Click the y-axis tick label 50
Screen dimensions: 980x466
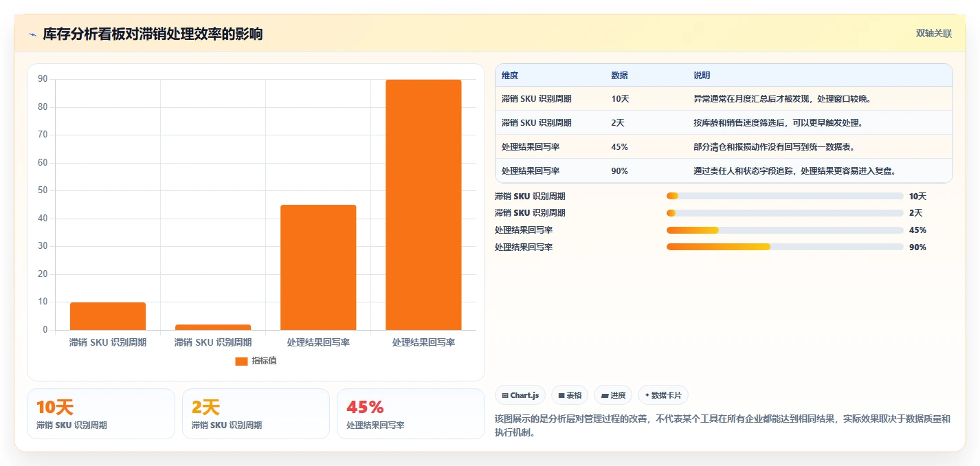pyautogui.click(x=43, y=191)
